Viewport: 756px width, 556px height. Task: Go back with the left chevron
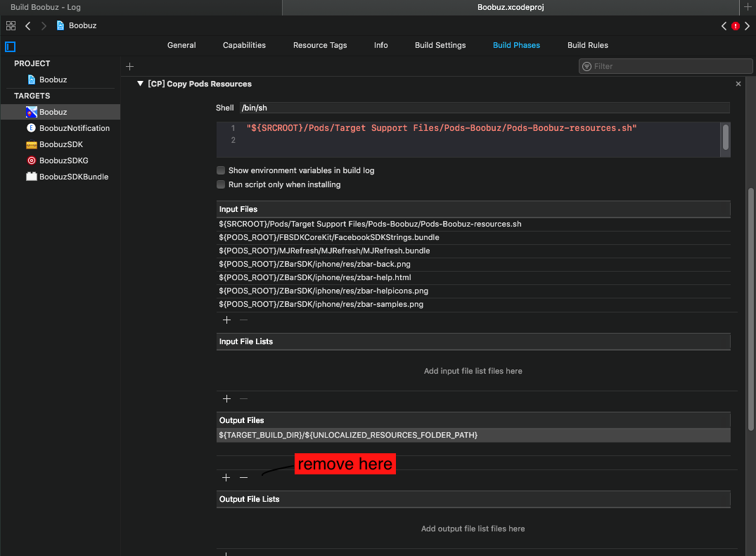[28, 25]
